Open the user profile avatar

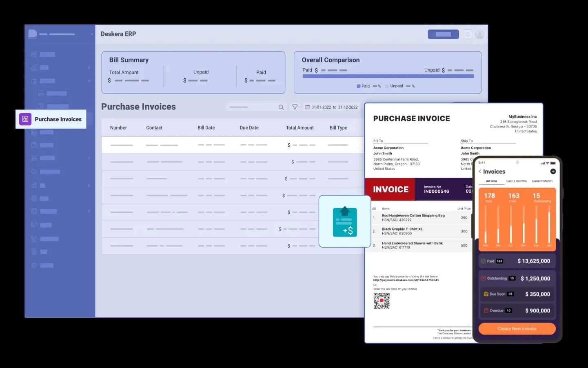pyautogui.click(x=480, y=34)
